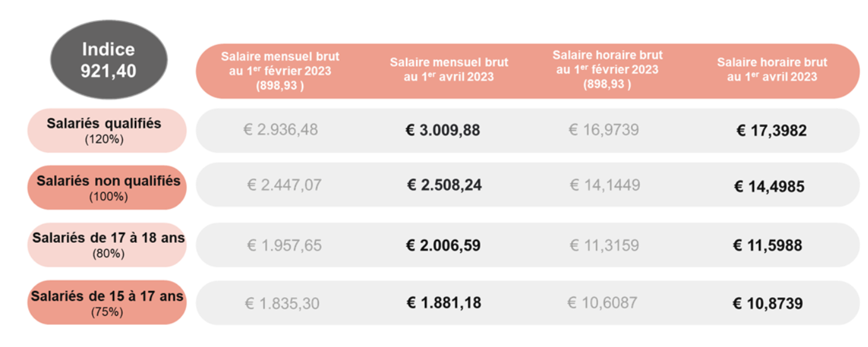
Task: Click the € 2.508,24 monthly salary value
Action: pos(444,185)
